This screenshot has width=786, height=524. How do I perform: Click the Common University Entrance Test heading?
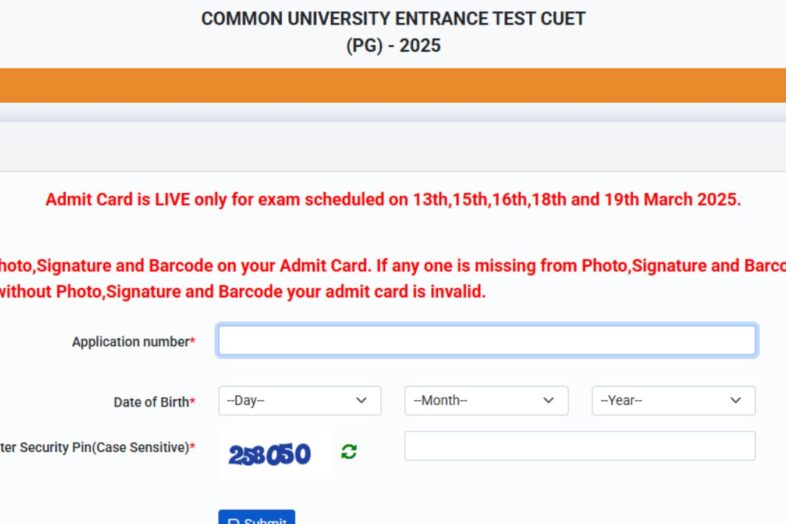[393, 19]
